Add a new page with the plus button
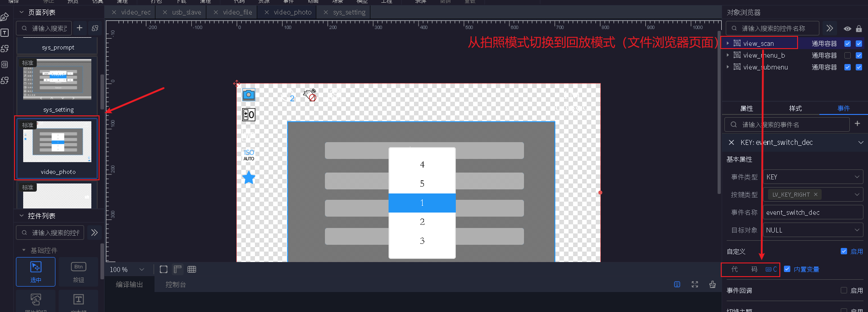Screen dimensions: 868x312 (80, 28)
